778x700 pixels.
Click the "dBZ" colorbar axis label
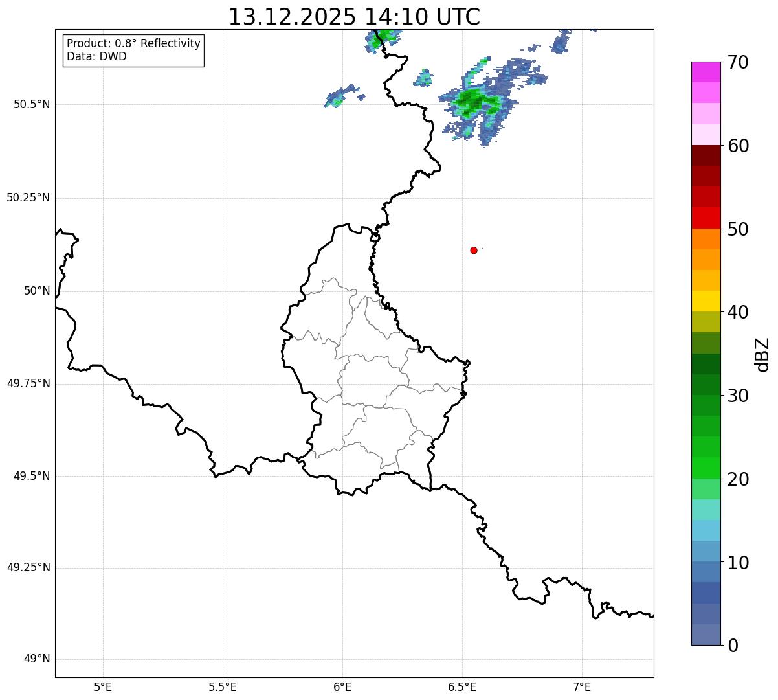click(762, 354)
